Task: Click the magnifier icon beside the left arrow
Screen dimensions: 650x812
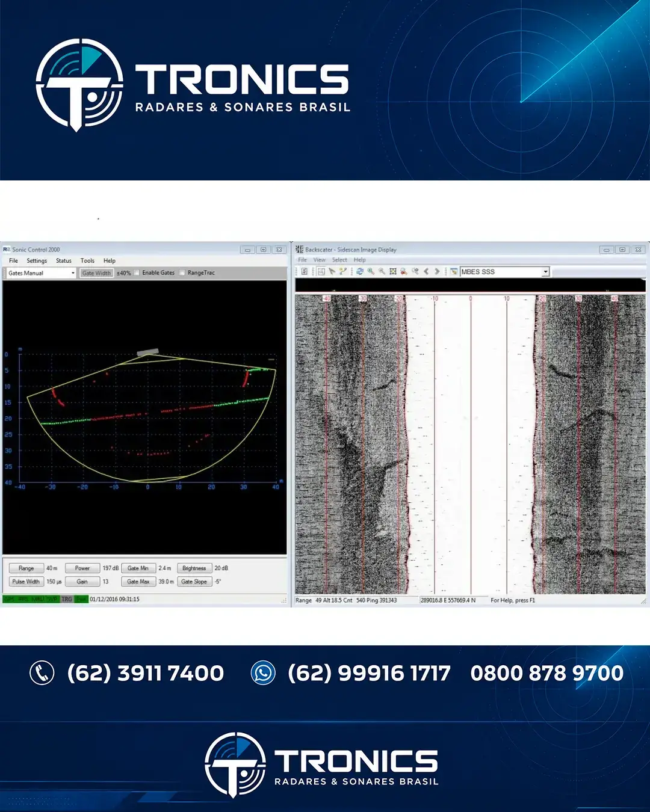Action: pyautogui.click(x=415, y=271)
